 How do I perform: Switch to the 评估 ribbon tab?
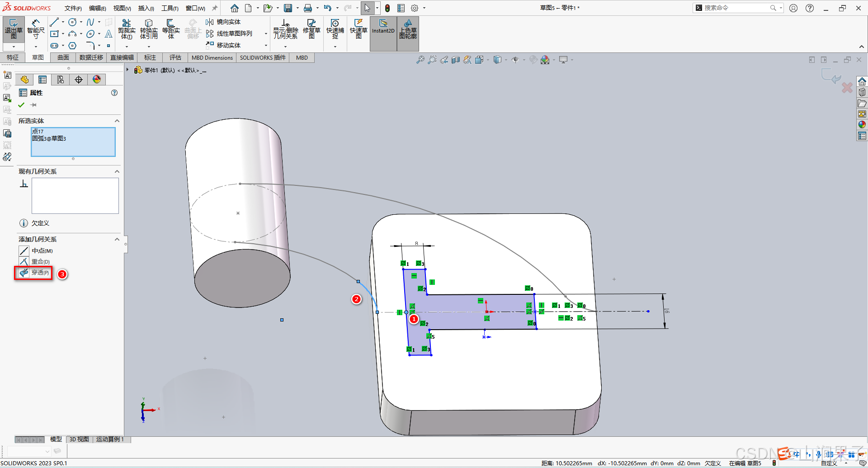point(175,57)
